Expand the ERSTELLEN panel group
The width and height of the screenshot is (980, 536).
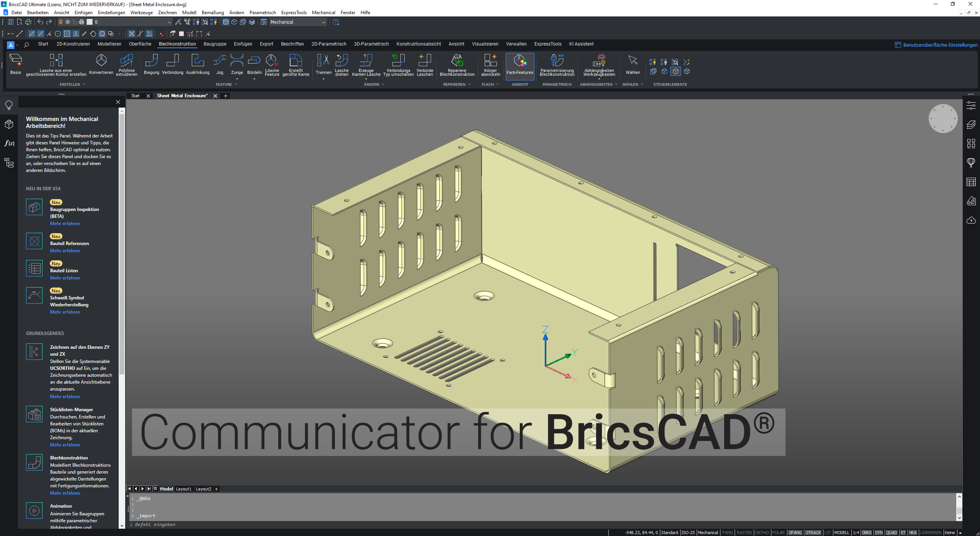tap(72, 84)
